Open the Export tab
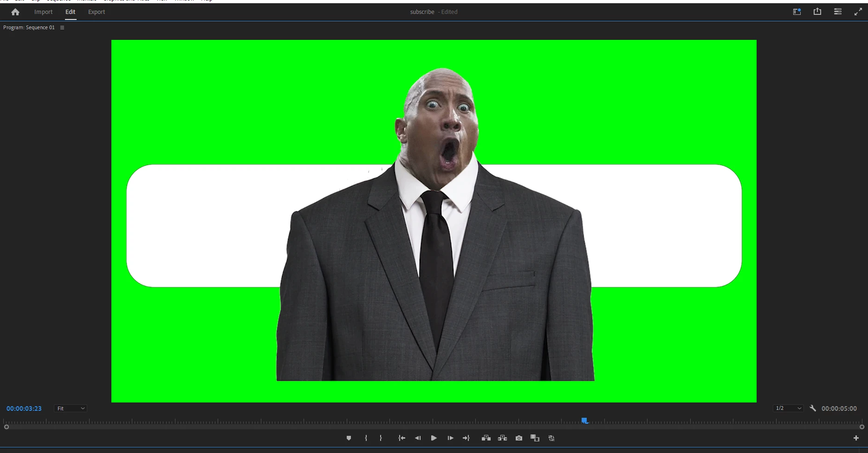 (x=97, y=12)
